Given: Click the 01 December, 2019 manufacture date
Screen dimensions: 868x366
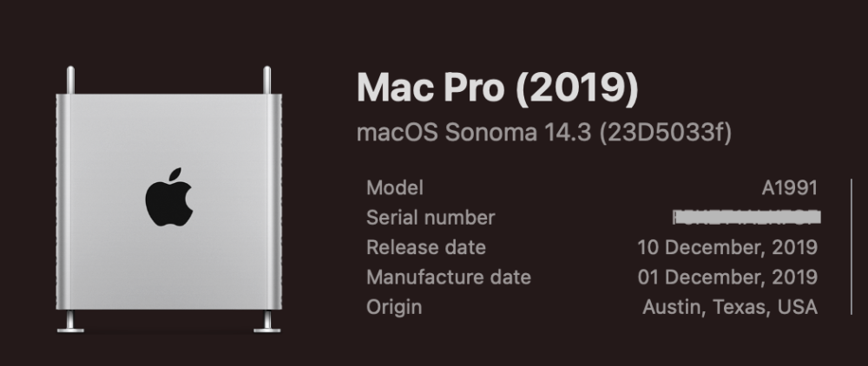Looking at the screenshot, I should [x=727, y=277].
